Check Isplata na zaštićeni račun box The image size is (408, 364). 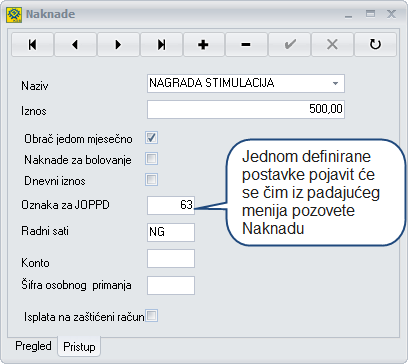(151, 316)
